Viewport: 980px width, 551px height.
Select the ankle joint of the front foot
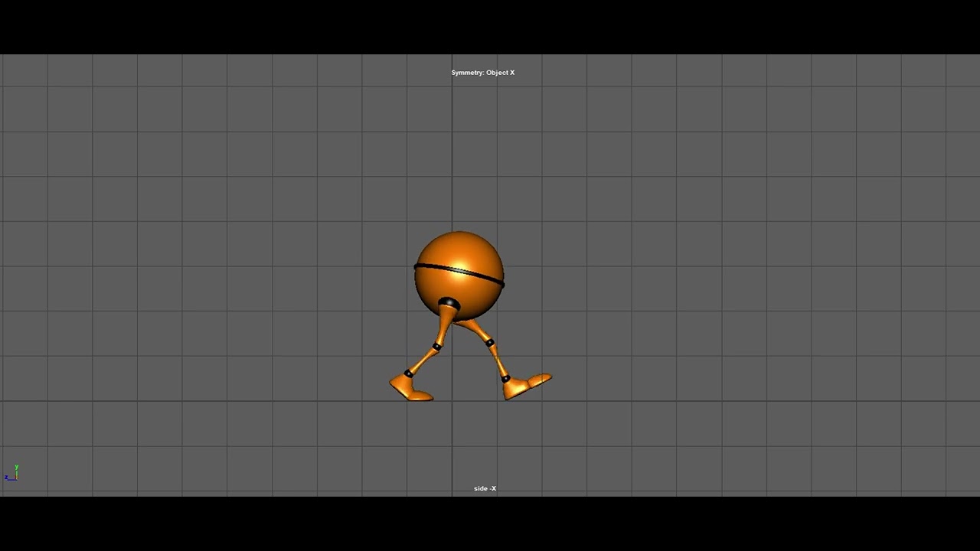(x=505, y=378)
